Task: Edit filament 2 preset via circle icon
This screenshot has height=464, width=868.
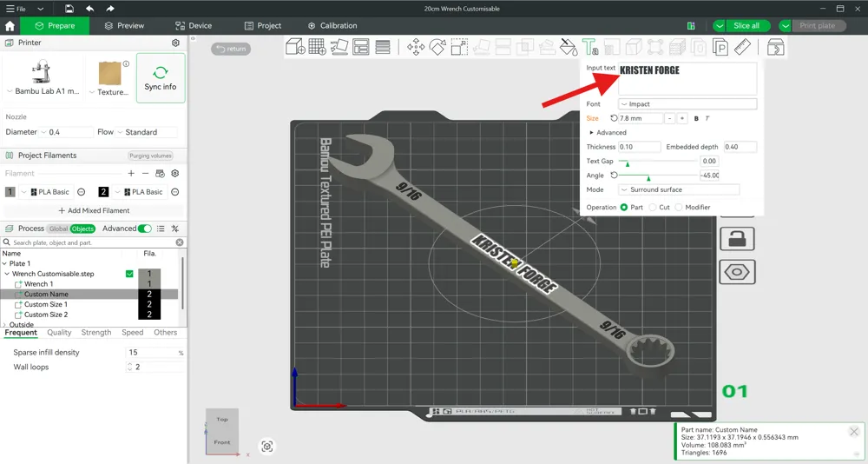Action: coord(175,192)
